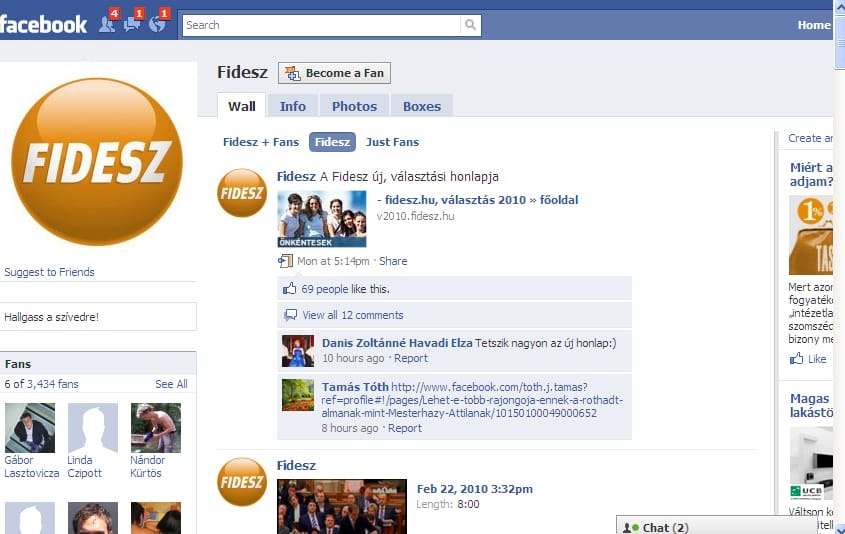Click the Danis Zoltánné Havadi Elza name link
845x534 pixels.
click(397, 343)
